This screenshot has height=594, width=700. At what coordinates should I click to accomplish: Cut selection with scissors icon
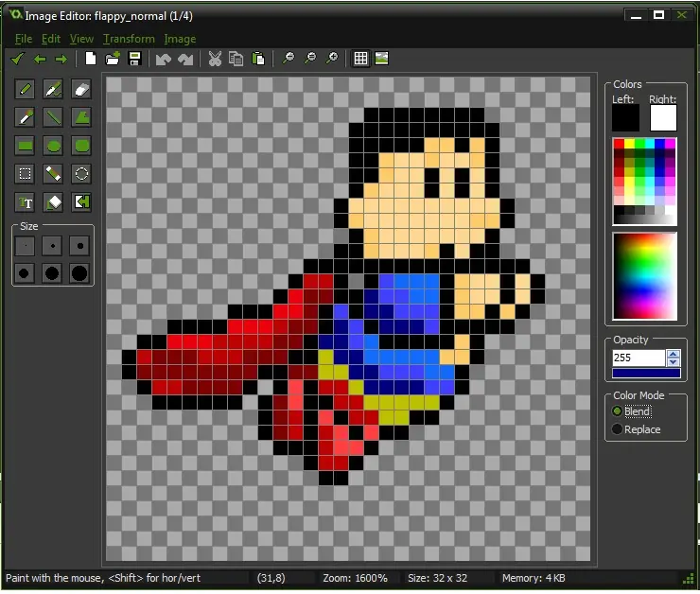point(215,59)
